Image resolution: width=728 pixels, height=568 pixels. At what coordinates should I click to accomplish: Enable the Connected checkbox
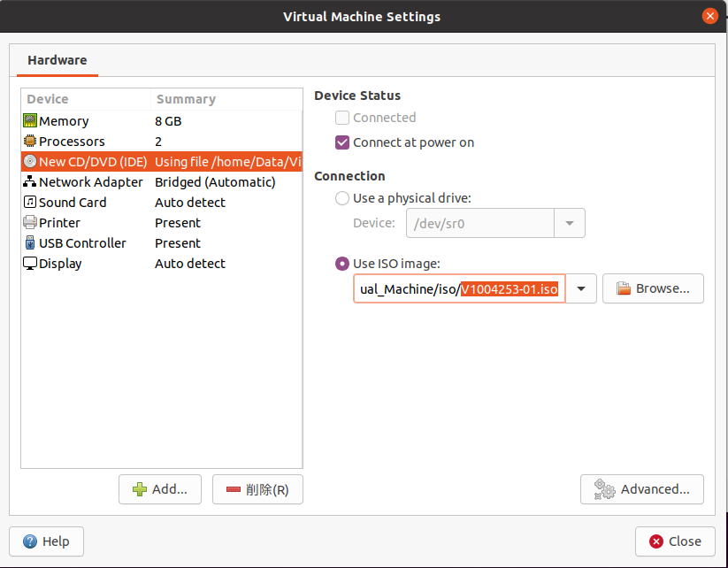coord(342,118)
